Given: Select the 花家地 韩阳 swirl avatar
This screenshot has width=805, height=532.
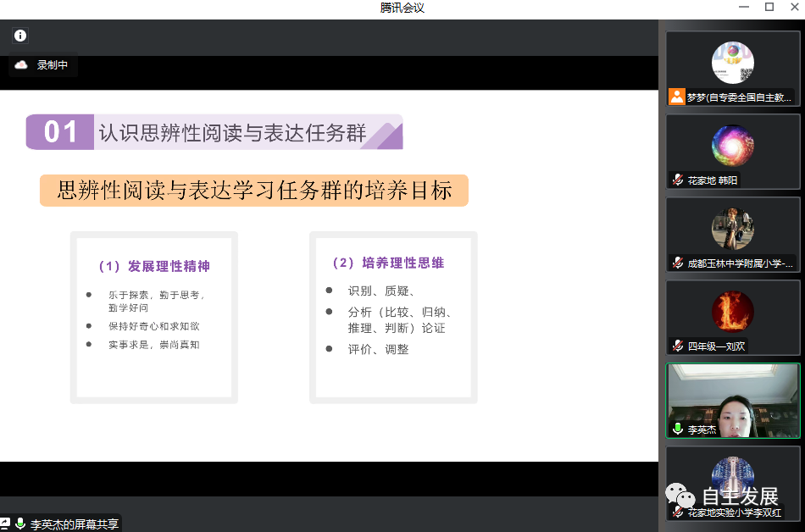Looking at the screenshot, I should pos(733,146).
